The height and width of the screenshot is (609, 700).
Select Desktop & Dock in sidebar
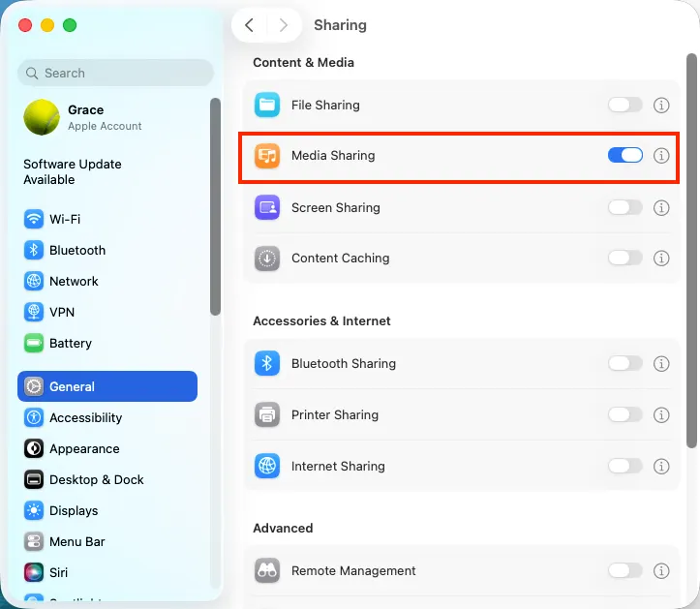tap(107, 480)
